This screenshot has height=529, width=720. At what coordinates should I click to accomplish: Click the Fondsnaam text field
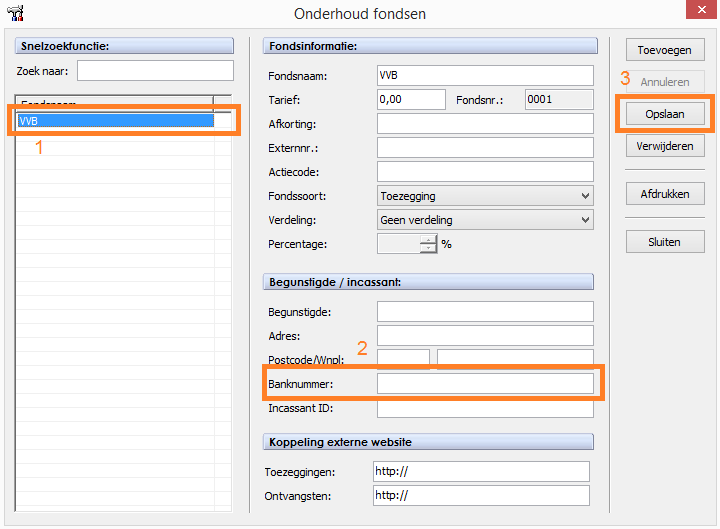[x=485, y=76]
